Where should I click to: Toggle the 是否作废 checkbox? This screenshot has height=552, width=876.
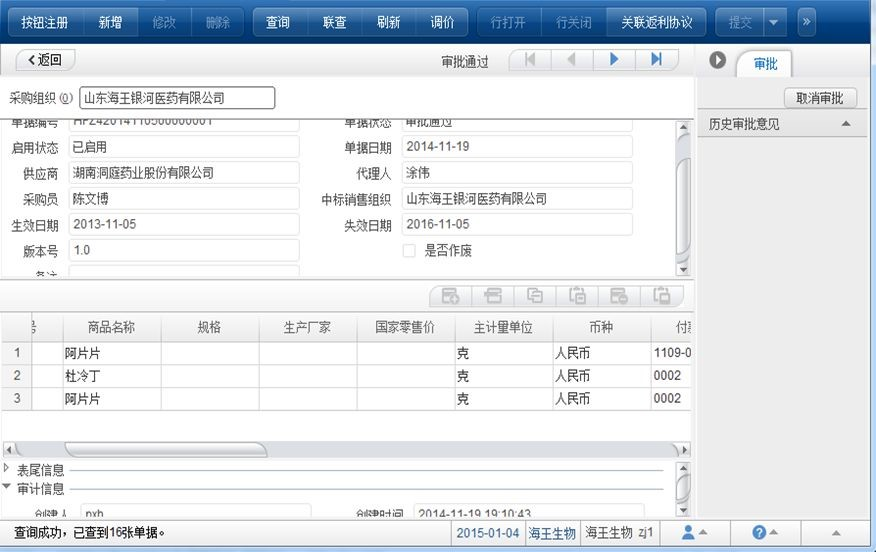409,251
